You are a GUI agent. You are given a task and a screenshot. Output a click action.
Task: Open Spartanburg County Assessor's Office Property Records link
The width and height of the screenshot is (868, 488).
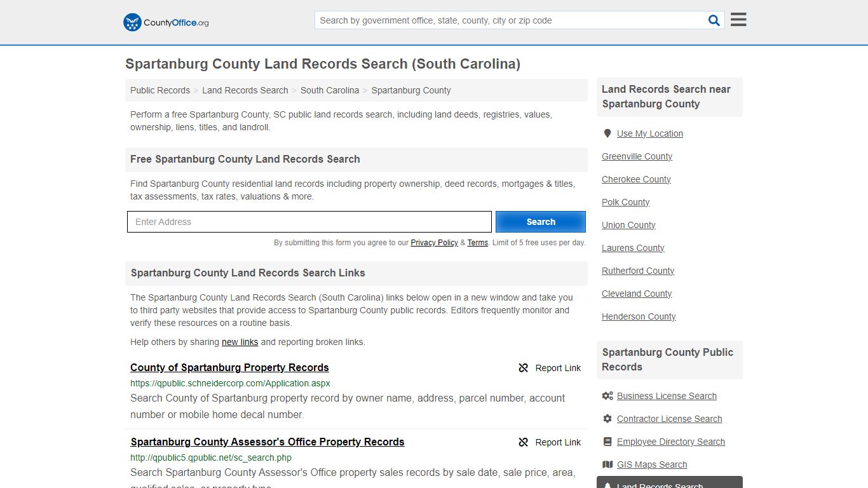point(268,442)
